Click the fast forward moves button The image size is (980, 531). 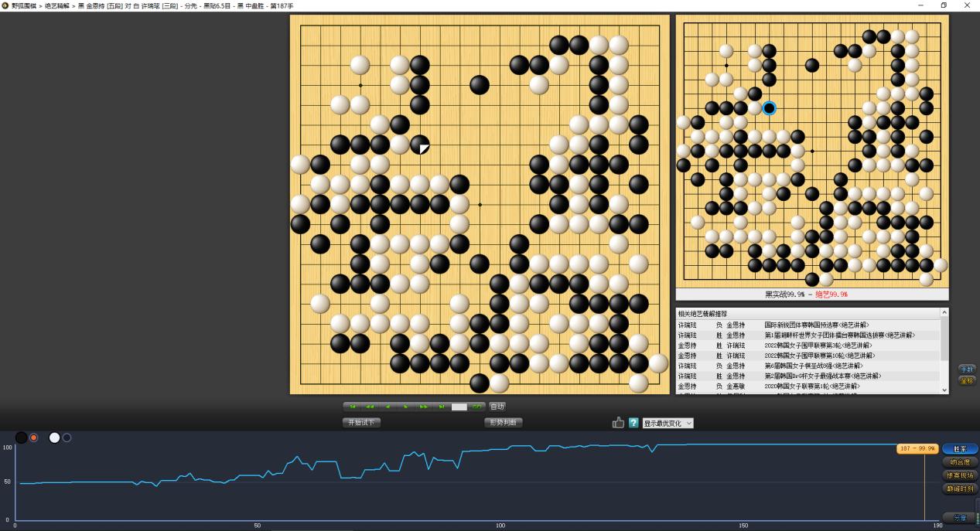424,407
